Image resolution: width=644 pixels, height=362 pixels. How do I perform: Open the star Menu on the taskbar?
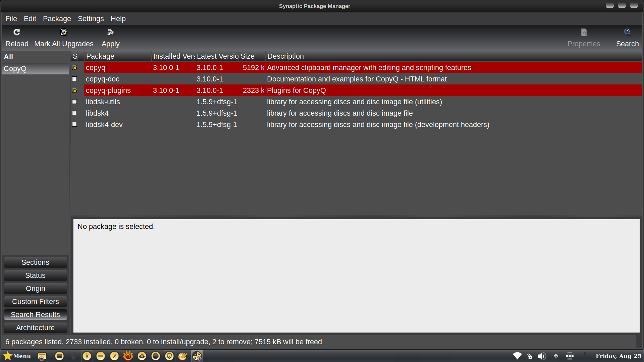[x=17, y=356]
